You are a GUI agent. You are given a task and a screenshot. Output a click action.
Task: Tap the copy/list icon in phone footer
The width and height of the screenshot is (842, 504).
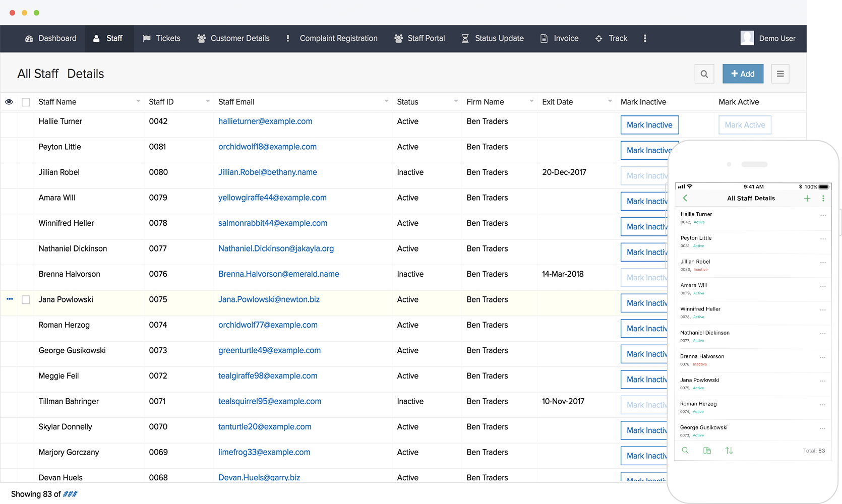707,450
